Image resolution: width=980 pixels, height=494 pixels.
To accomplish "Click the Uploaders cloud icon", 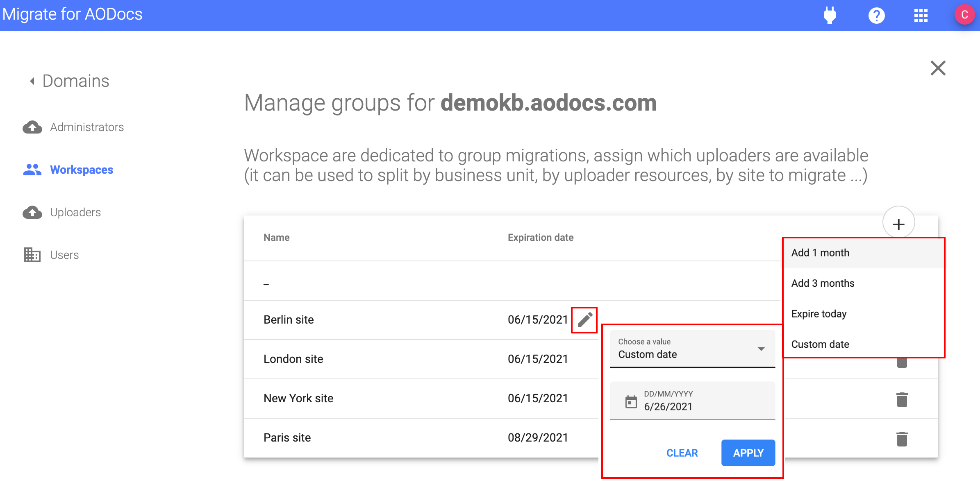I will [x=32, y=213].
